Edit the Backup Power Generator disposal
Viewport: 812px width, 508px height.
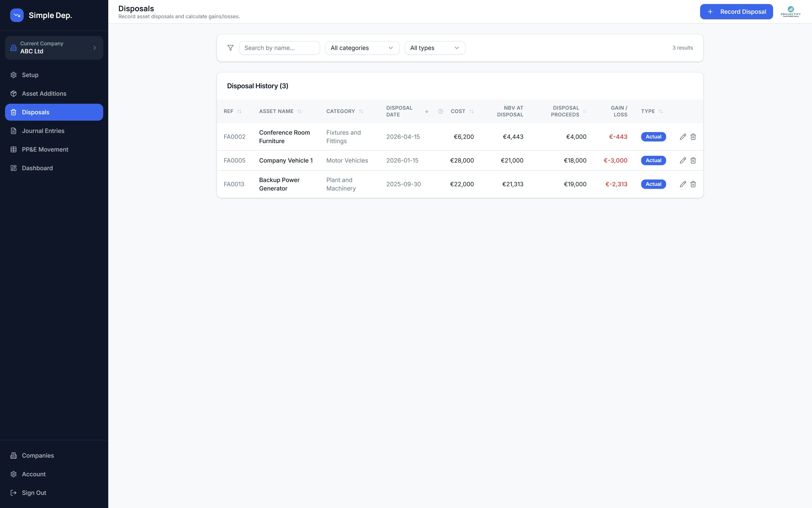683,184
